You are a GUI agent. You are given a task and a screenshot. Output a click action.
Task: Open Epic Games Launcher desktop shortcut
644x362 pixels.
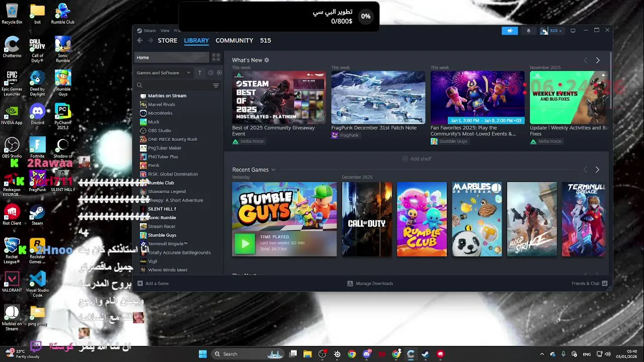12,83
